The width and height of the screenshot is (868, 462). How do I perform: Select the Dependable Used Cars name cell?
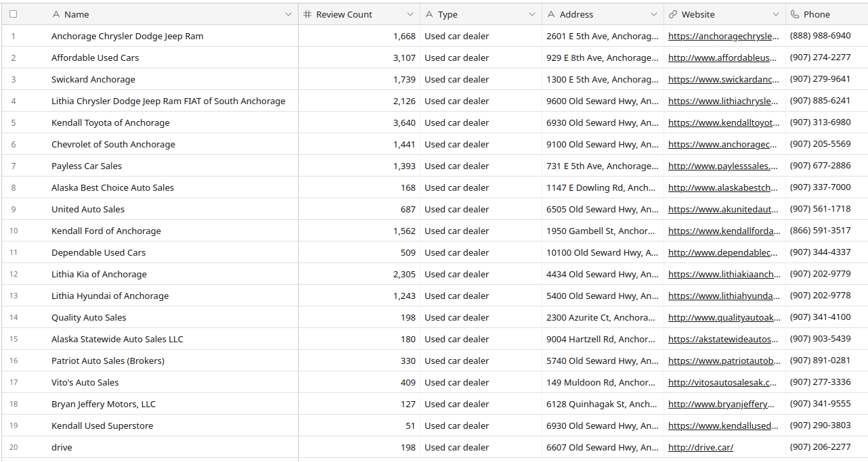tap(173, 252)
